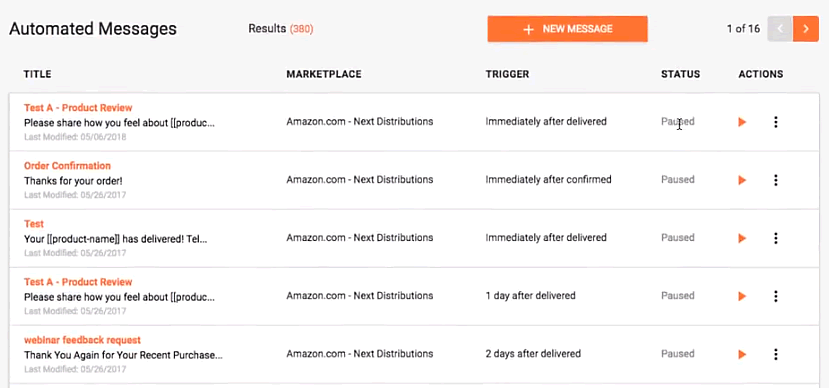Screen dimensions: 829x388
Task: Expand actions menu for the webinar feedback request row
Action: pos(776,355)
